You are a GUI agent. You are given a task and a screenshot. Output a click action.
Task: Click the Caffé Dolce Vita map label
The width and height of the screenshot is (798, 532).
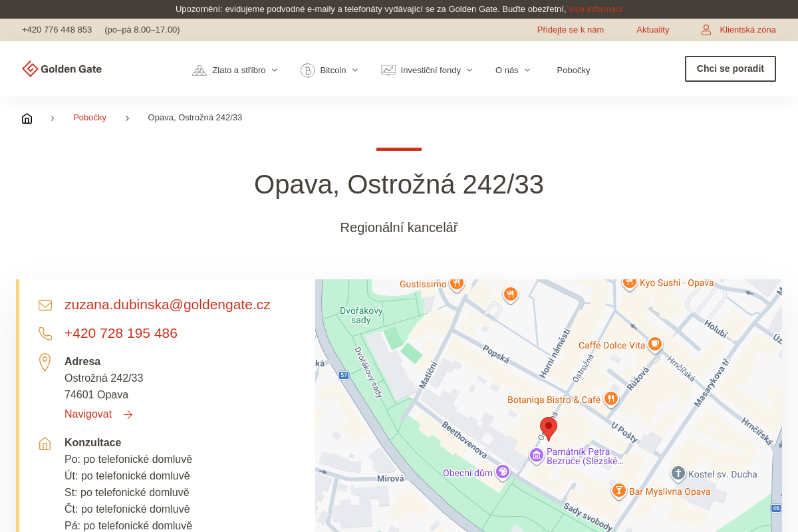[612, 345]
